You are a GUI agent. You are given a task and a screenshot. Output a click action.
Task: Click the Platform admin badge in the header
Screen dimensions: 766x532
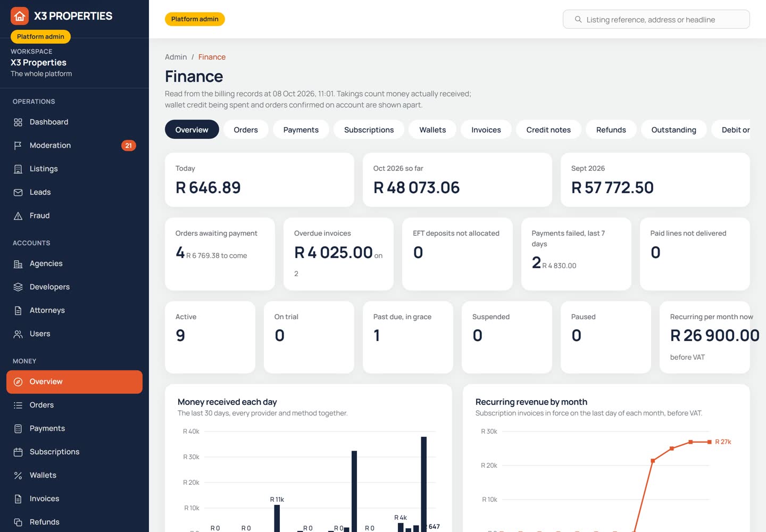(195, 19)
